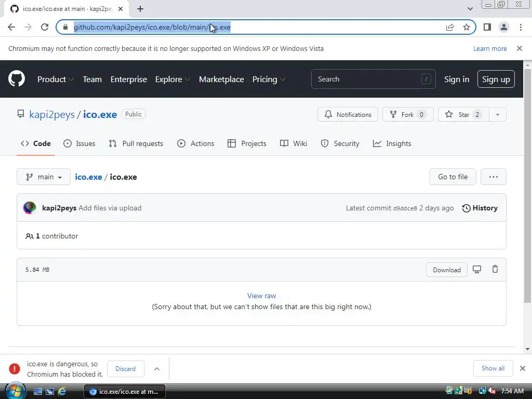Go back with the browser back arrow
This screenshot has height=399, width=532.
(11, 27)
